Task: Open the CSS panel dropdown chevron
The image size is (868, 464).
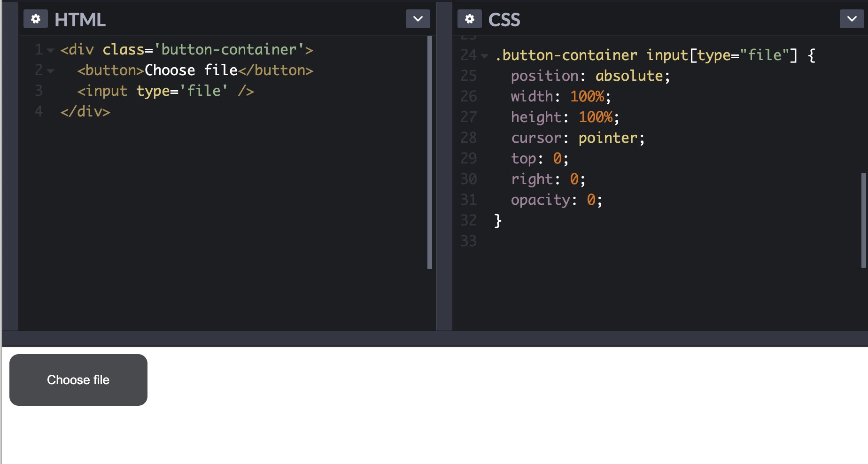Action: (852, 19)
